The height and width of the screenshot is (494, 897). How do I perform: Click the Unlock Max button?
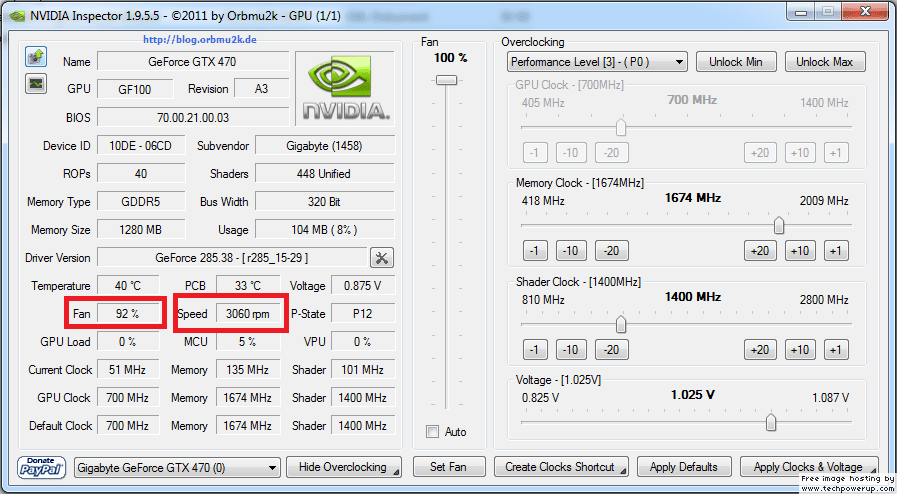[x=824, y=62]
